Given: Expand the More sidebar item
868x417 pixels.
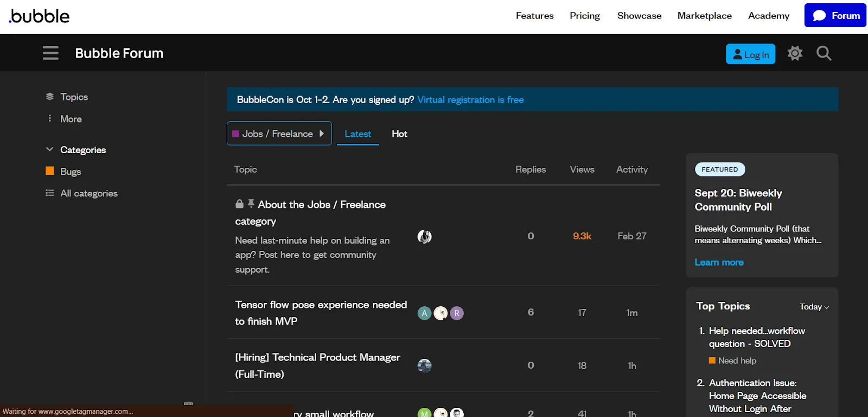Looking at the screenshot, I should pyautogui.click(x=71, y=119).
